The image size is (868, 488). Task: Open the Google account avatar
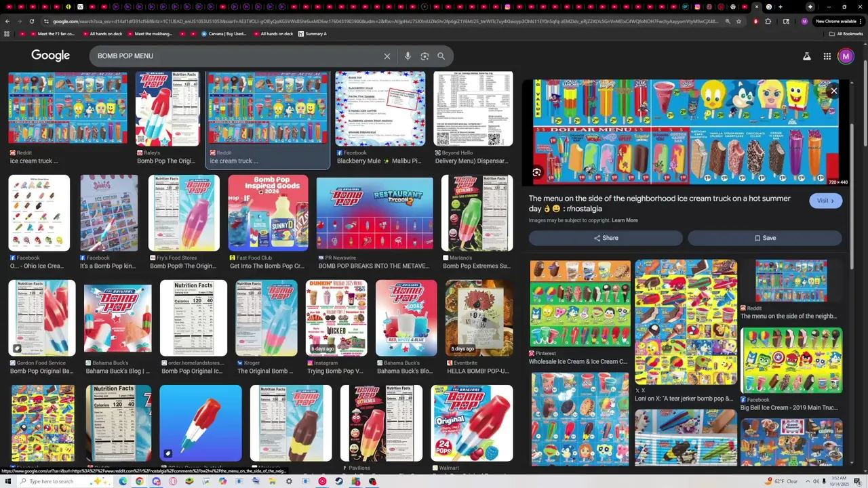click(846, 56)
